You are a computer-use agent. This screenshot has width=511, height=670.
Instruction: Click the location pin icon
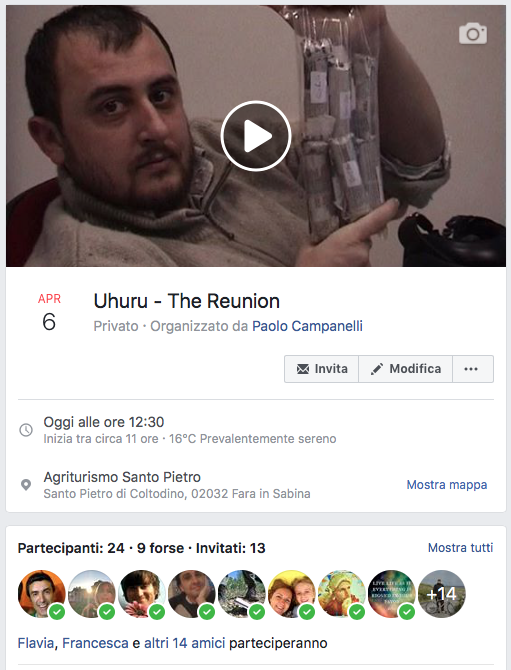(x=26, y=485)
